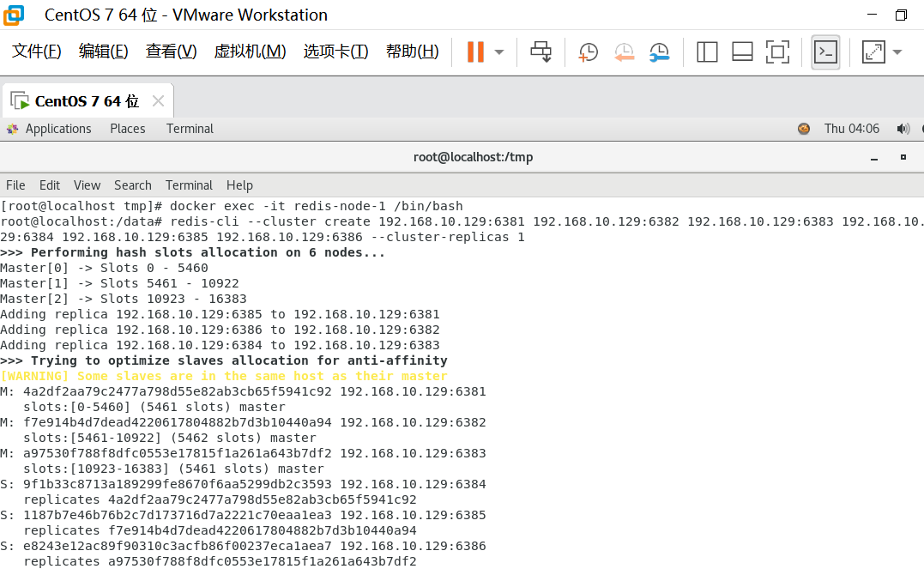
Task: Open the 文件(F) menu
Action: [x=37, y=51]
